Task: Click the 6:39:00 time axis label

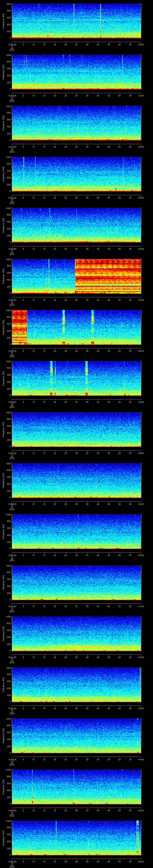Action: click(x=12, y=555)
